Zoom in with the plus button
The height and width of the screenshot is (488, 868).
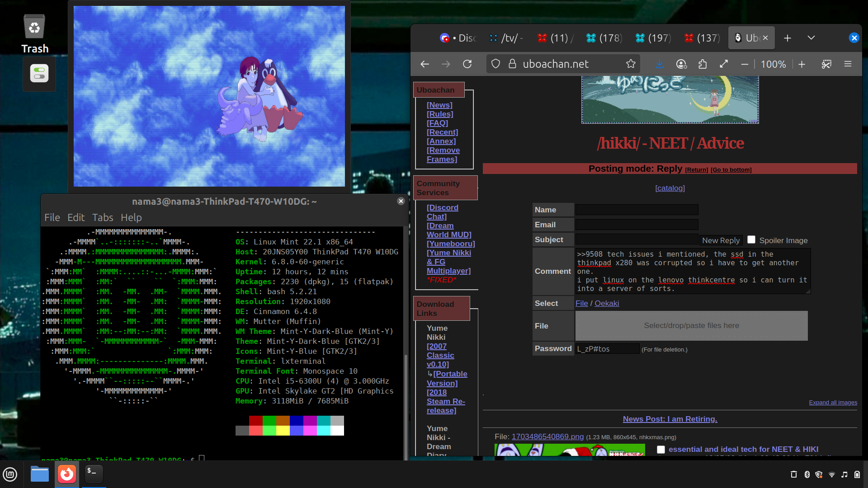pos(802,64)
